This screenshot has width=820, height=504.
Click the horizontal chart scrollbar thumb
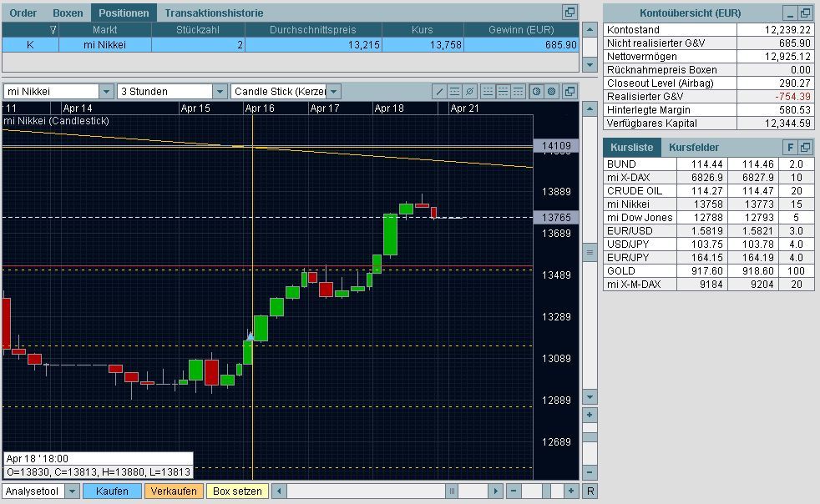click(x=452, y=491)
